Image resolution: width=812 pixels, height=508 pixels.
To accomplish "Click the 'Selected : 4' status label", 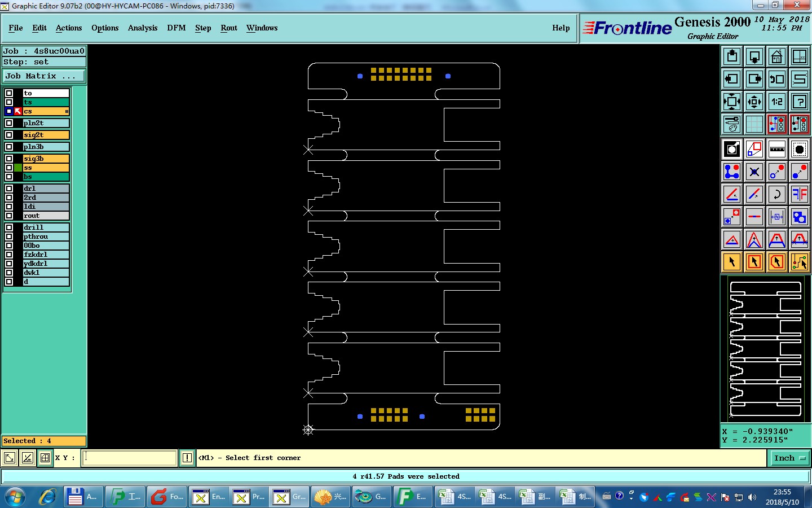I will pyautogui.click(x=44, y=441).
